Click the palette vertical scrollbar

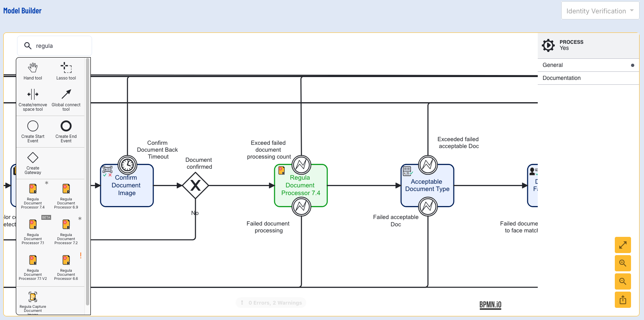click(88, 182)
